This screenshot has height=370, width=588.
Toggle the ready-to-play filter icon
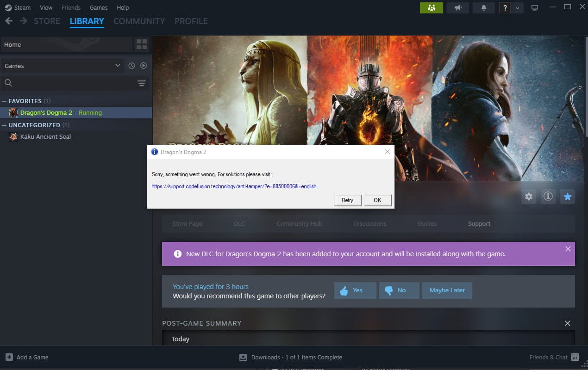point(144,66)
